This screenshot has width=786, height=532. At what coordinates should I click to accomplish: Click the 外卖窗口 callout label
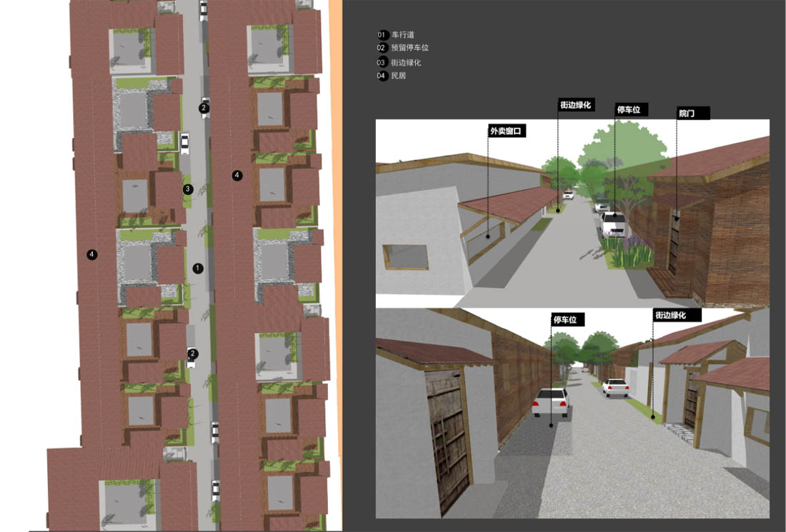coord(507,131)
